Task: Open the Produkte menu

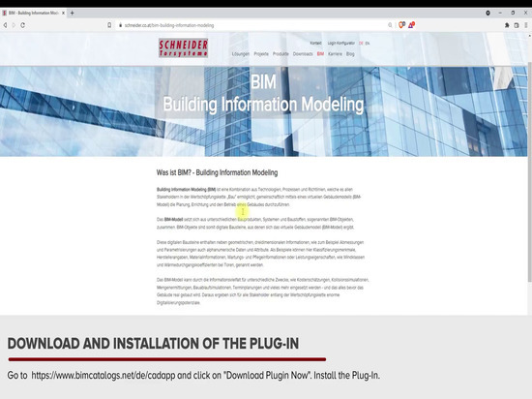Action: coord(281,54)
